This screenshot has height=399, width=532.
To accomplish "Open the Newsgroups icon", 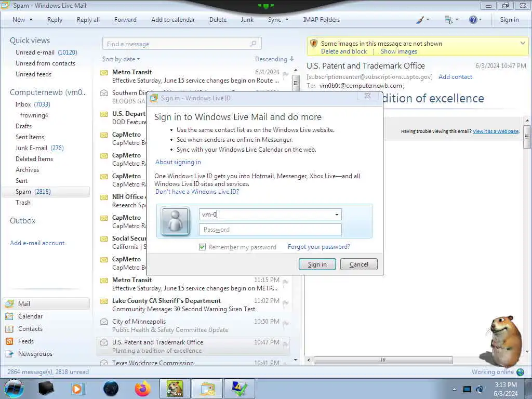I will point(9,354).
